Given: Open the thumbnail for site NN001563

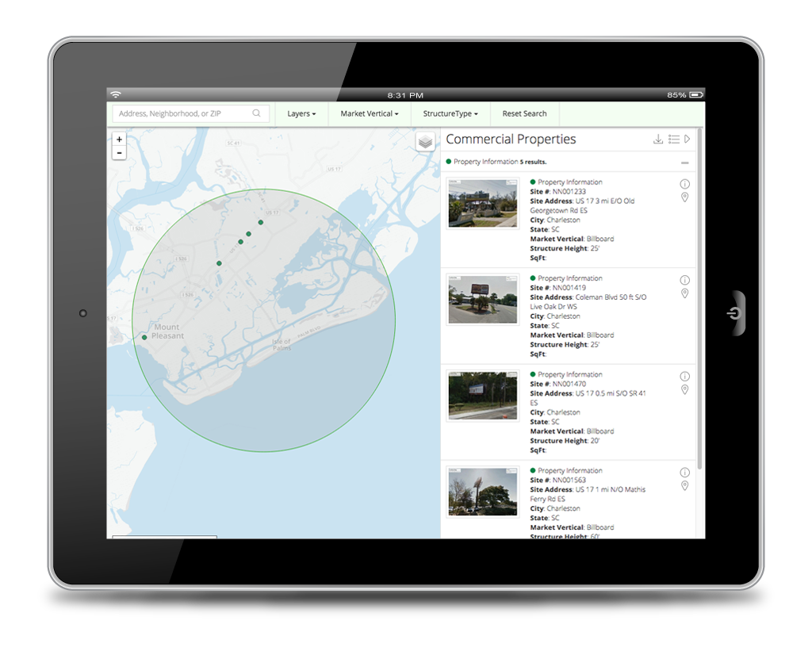Looking at the screenshot, I should [483, 492].
